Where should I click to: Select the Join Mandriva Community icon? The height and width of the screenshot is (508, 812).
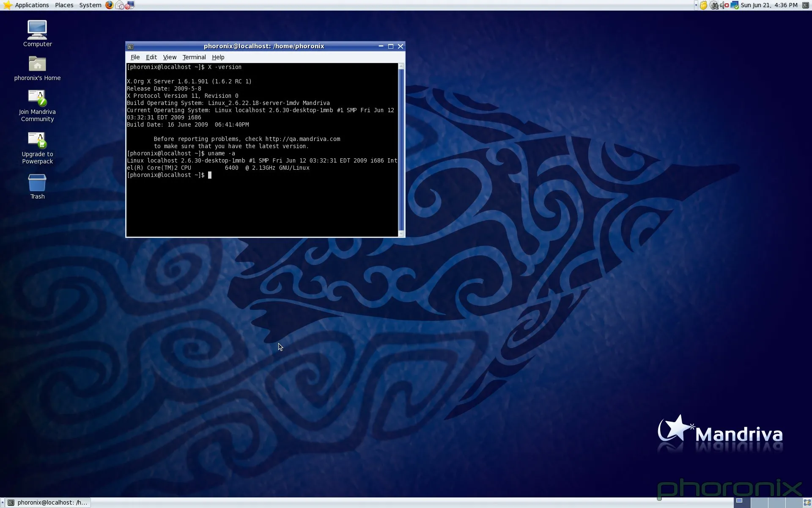click(x=37, y=106)
